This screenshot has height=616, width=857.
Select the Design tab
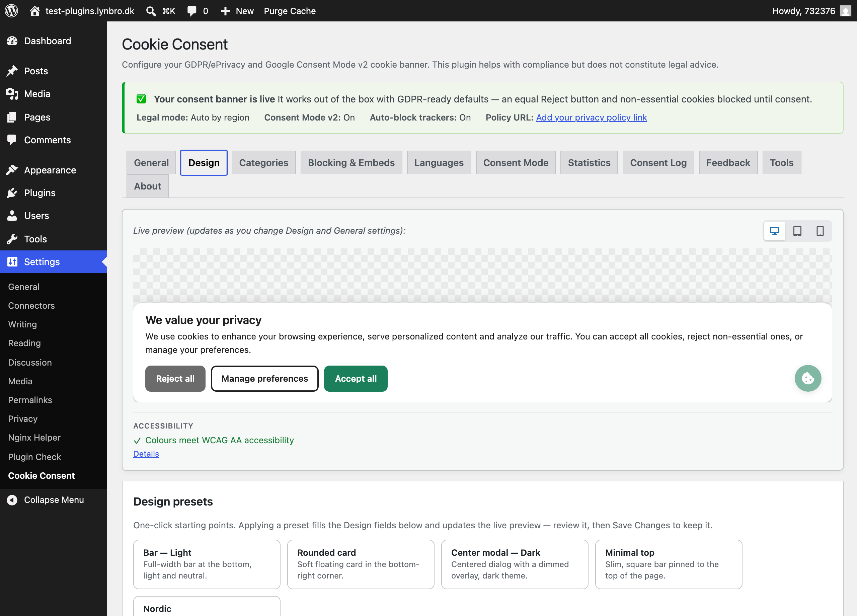204,163
